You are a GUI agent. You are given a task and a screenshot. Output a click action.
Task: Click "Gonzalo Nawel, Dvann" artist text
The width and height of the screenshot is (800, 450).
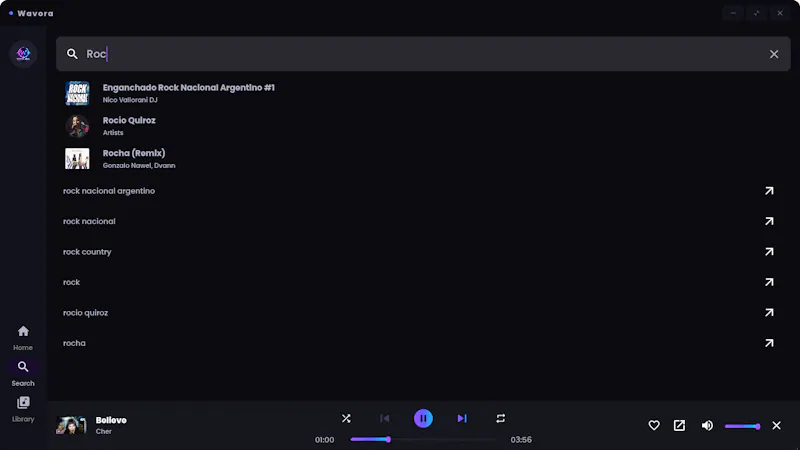point(139,166)
